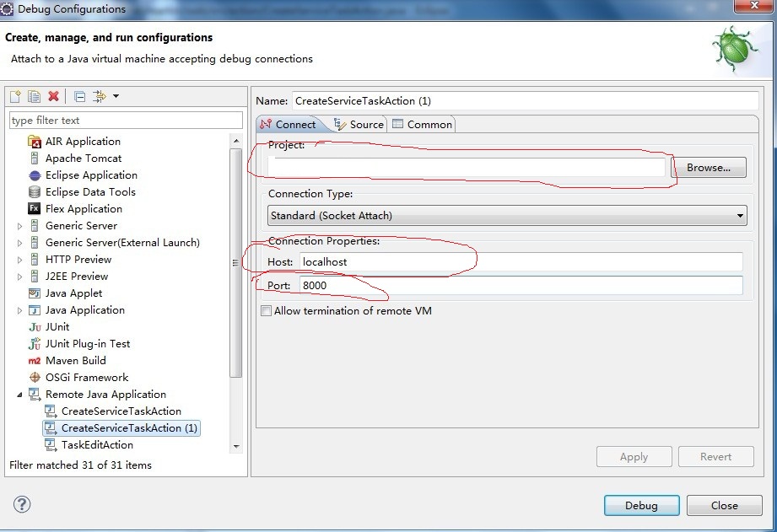
Task: Select the Apache Tomcat configuration type
Action: coord(84,158)
